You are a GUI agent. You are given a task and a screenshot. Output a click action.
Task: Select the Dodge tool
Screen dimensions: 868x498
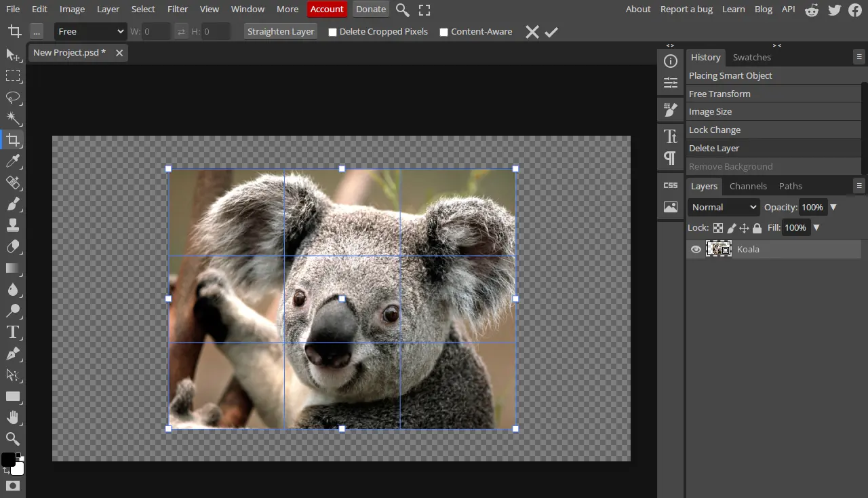point(13,311)
